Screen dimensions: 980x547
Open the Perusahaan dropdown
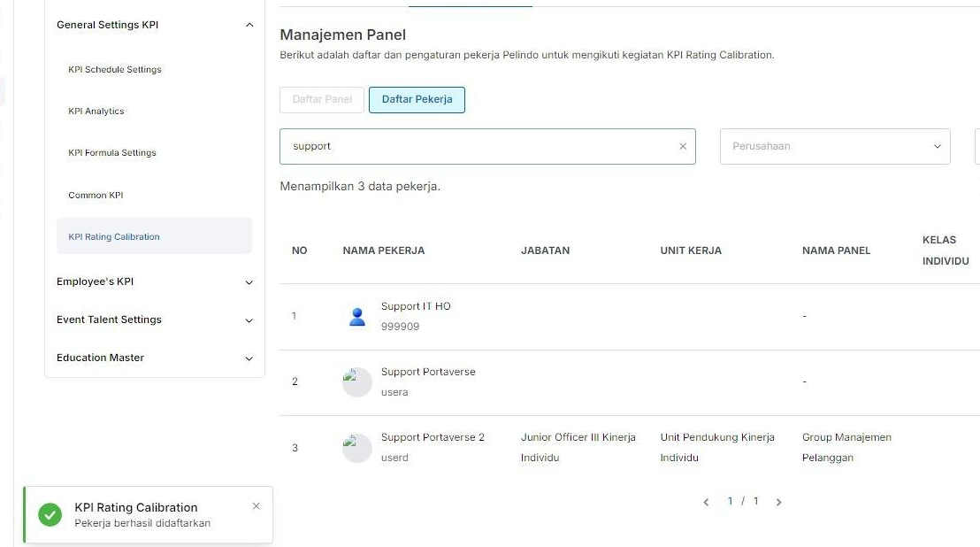click(835, 147)
